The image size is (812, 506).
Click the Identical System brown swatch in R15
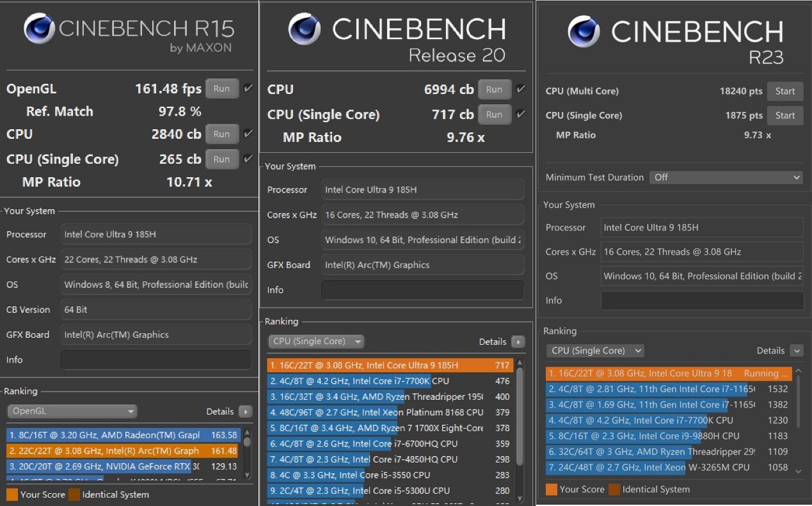click(74, 494)
